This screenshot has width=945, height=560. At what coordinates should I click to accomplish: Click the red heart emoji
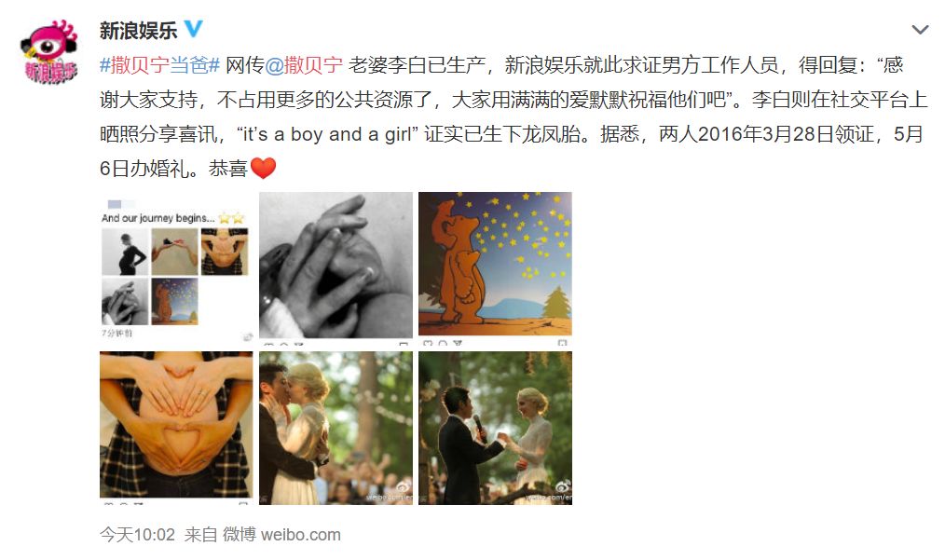[263, 168]
